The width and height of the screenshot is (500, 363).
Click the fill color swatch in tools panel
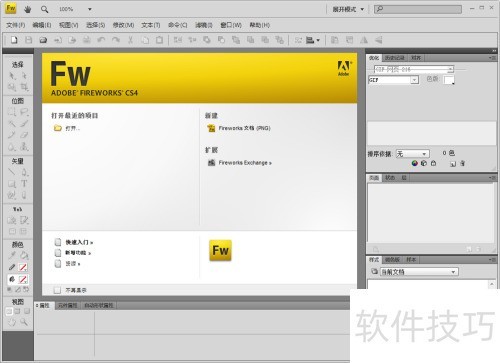[x=23, y=279]
